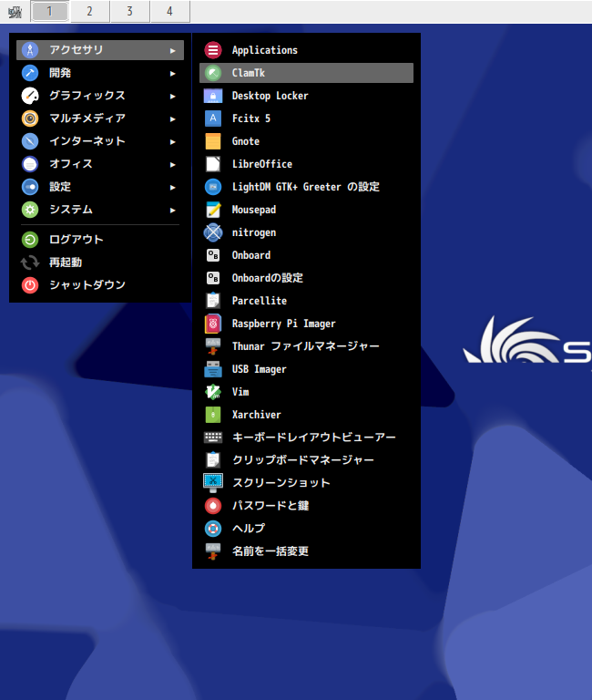
Task: Click the LightDM GTK+ Greeter icon
Action: point(213,187)
